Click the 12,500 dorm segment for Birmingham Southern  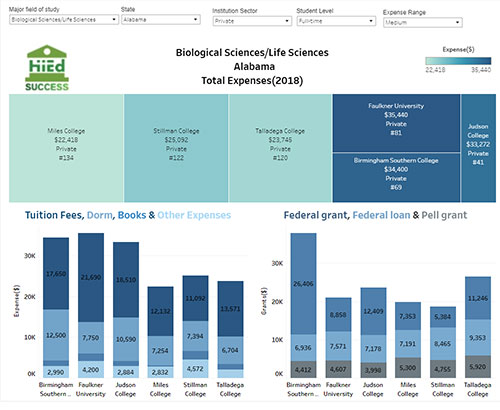pyautogui.click(x=56, y=335)
